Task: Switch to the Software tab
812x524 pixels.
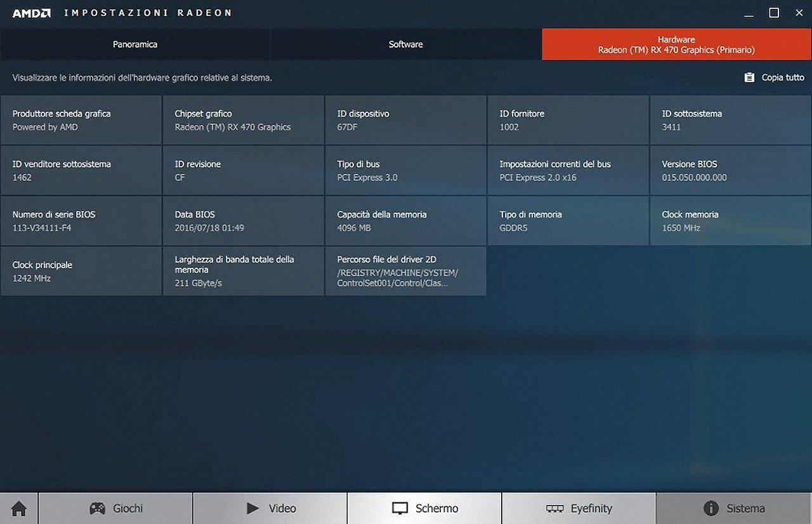Action: pos(406,44)
